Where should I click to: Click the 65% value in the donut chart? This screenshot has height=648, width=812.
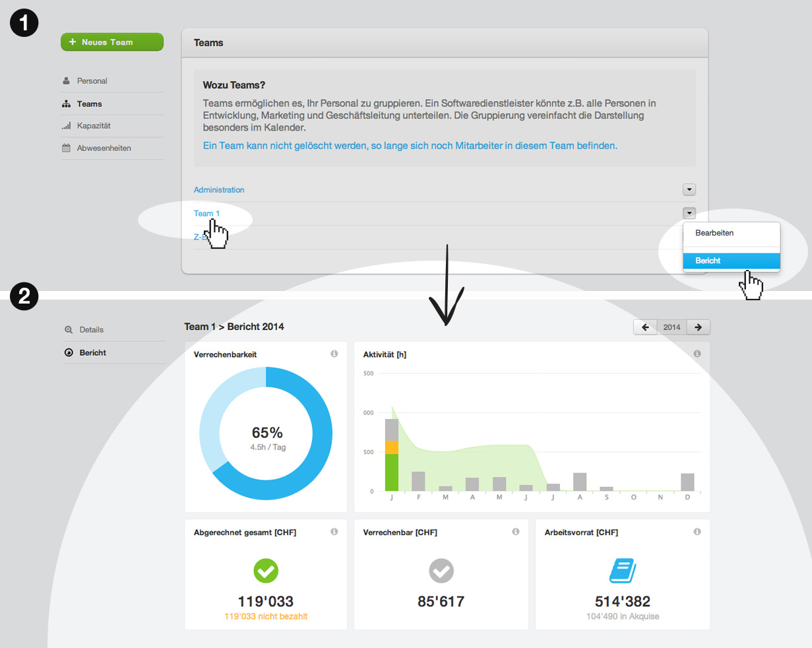click(267, 433)
